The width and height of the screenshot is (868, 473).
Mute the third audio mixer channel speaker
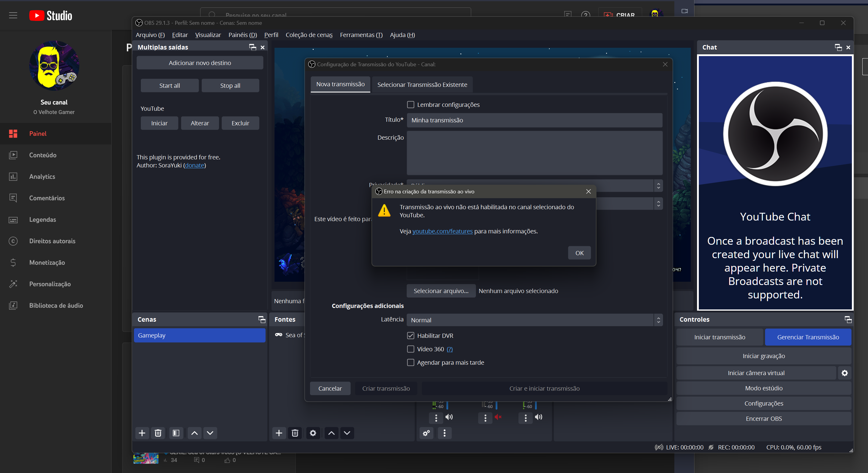point(539,417)
